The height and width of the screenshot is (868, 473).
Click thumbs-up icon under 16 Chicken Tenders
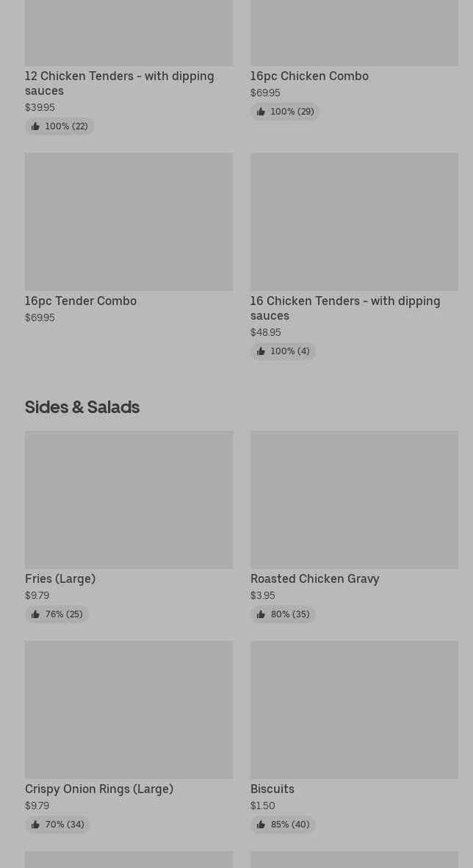click(261, 351)
